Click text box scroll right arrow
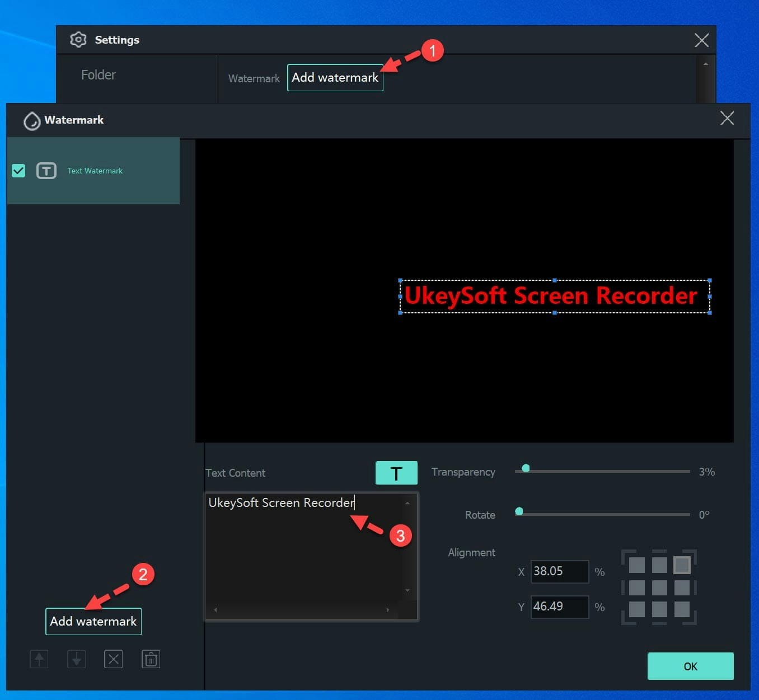The height and width of the screenshot is (700, 759). pyautogui.click(x=387, y=610)
